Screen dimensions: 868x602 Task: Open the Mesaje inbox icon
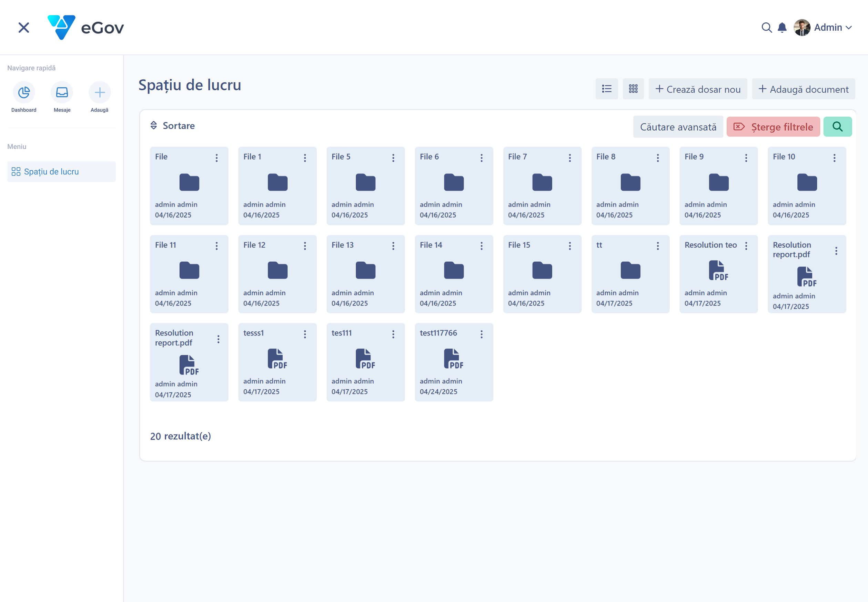[62, 92]
